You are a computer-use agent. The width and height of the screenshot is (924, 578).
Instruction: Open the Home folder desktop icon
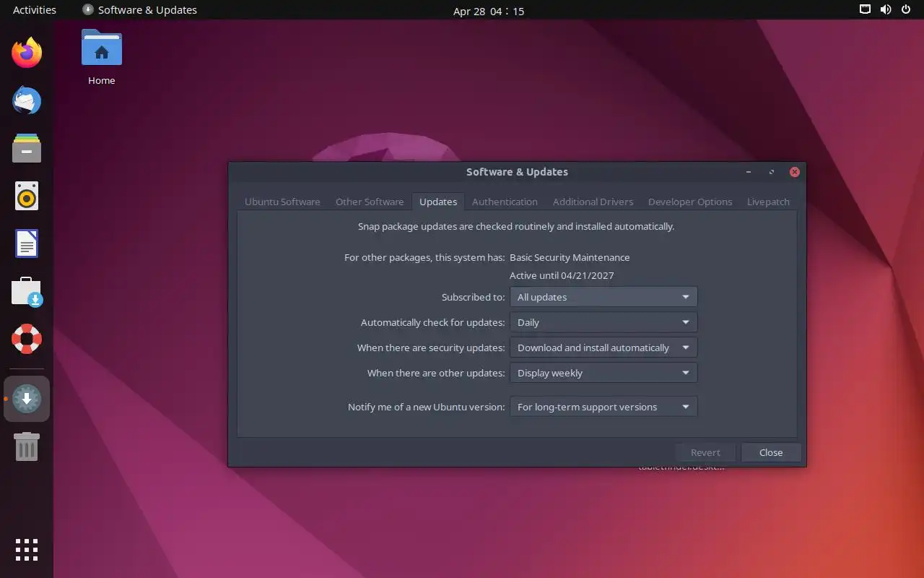tap(102, 58)
